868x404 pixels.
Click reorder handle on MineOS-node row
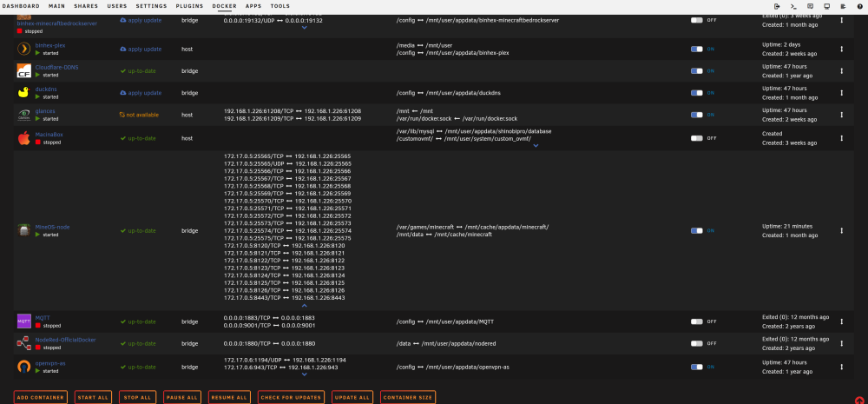[x=841, y=230]
